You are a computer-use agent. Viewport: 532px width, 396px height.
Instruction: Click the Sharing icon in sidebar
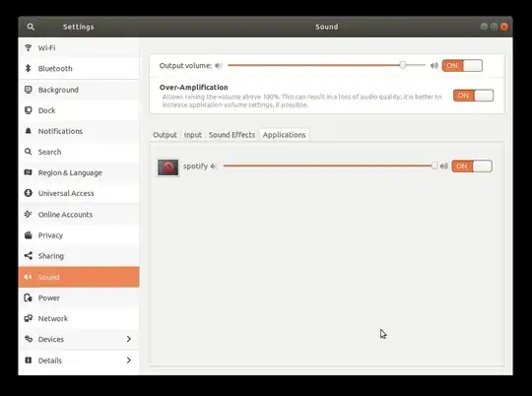tap(29, 256)
